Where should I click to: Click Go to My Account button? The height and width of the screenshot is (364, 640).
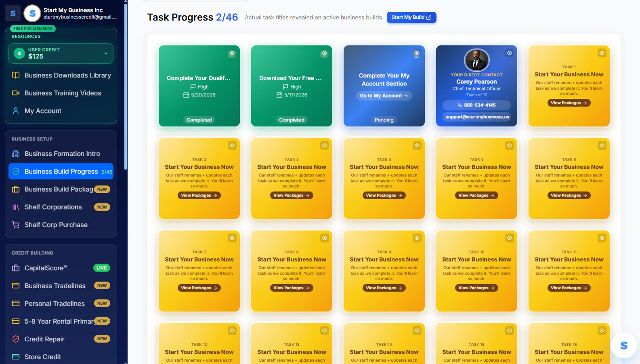tap(384, 96)
